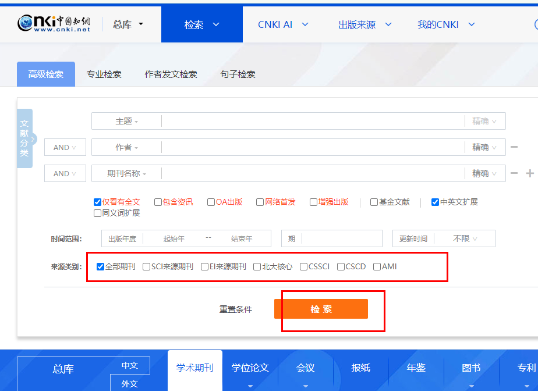Add a new search row via plus icon
The width and height of the screenshot is (538, 392).
click(x=529, y=173)
